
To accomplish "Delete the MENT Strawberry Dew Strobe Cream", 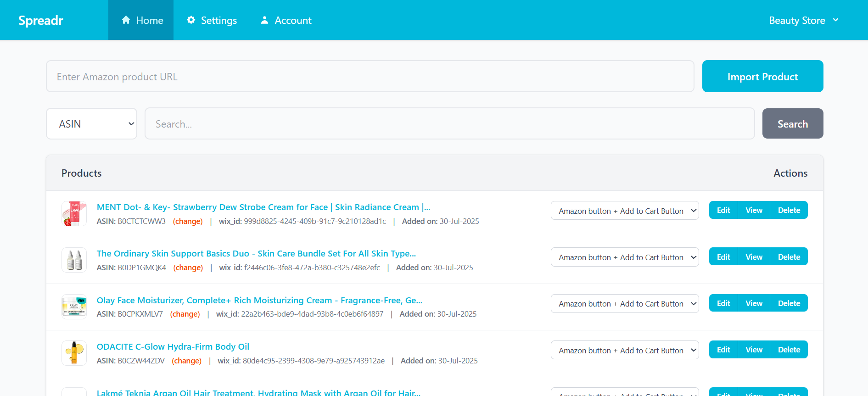I will [x=789, y=210].
